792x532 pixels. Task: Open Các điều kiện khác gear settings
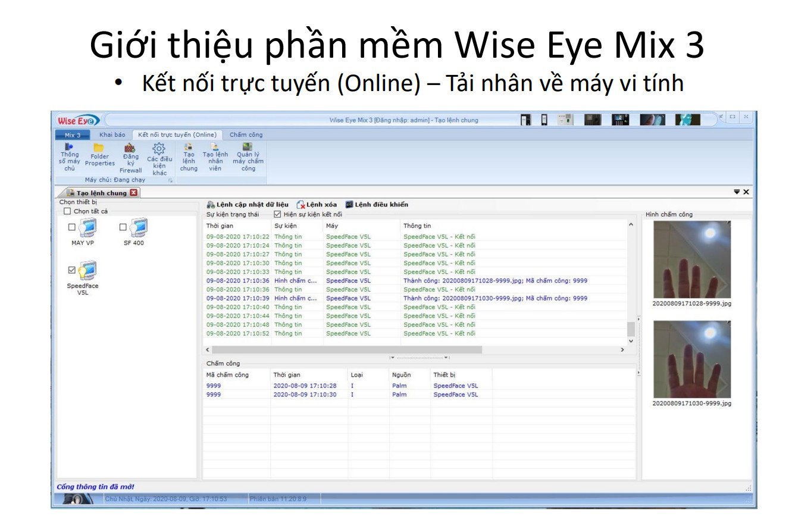[x=159, y=159]
